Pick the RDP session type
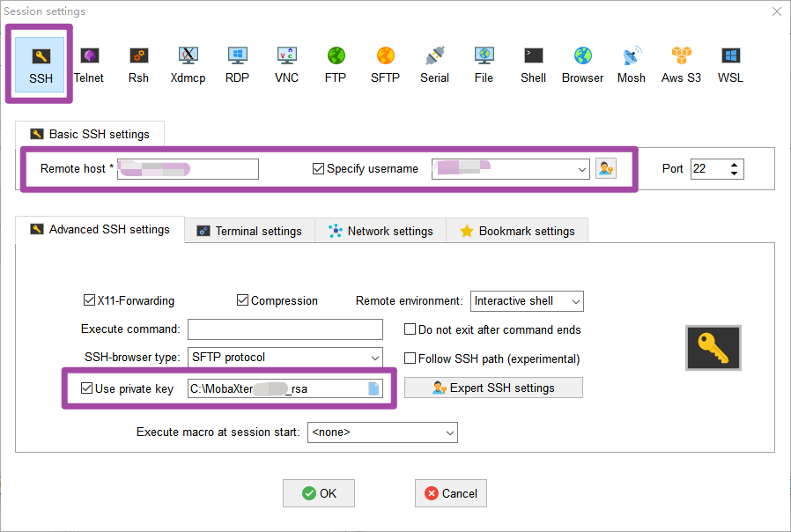This screenshot has width=791, height=532. click(x=237, y=64)
